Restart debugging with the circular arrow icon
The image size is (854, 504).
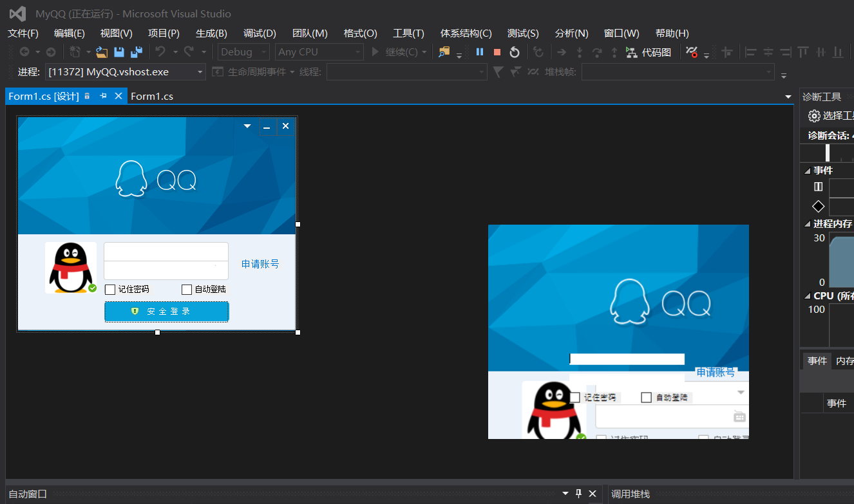(514, 52)
